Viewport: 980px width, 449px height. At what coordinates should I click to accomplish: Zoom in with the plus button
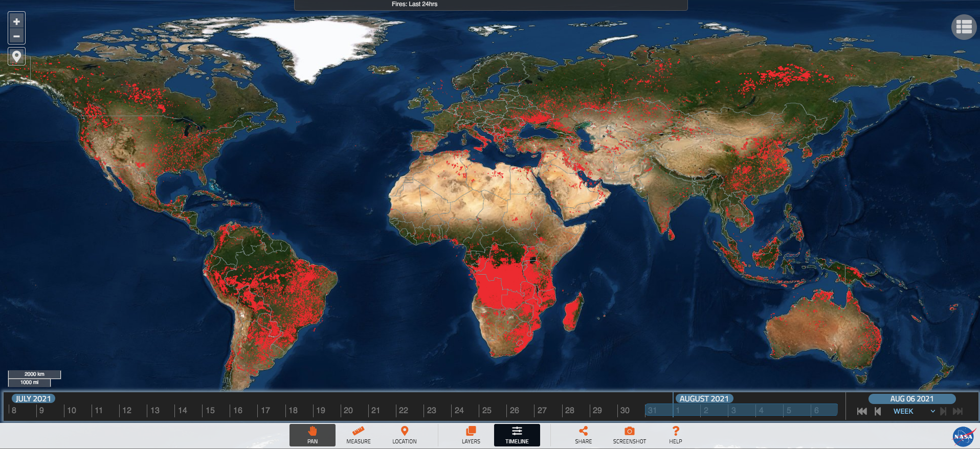coord(16,21)
